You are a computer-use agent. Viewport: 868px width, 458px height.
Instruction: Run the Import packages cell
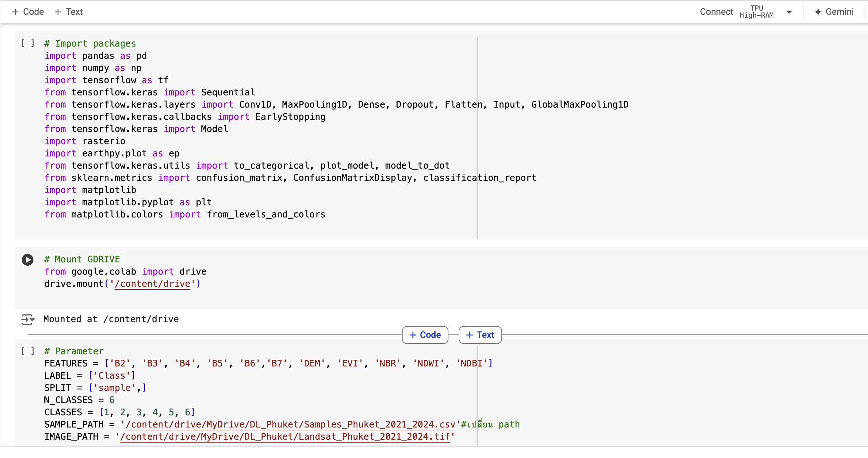[28, 43]
